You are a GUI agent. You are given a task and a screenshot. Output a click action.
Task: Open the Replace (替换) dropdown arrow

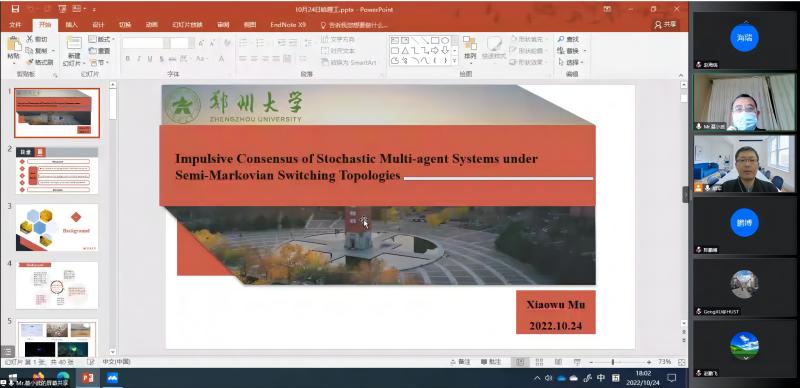pos(585,51)
